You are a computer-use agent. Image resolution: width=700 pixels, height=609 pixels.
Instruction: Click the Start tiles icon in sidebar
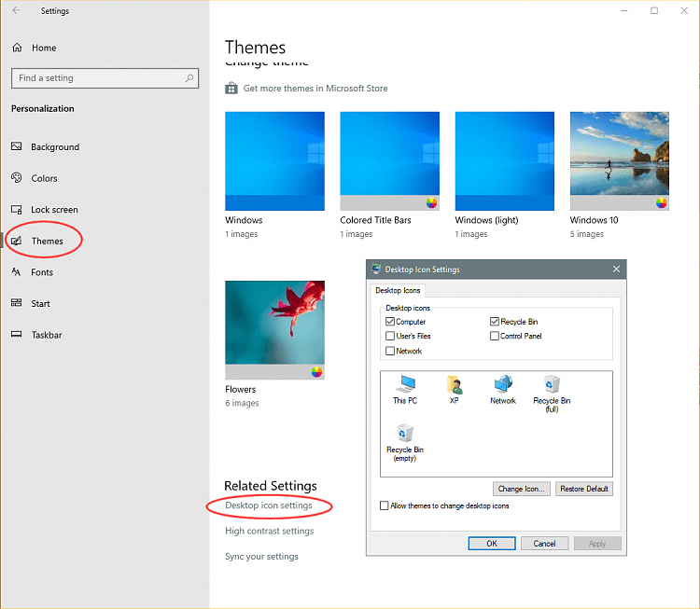[x=17, y=303]
